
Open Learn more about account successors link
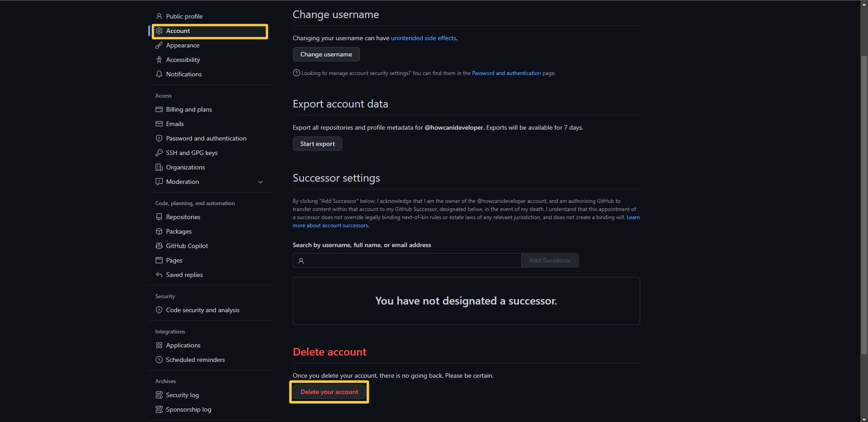330,225
